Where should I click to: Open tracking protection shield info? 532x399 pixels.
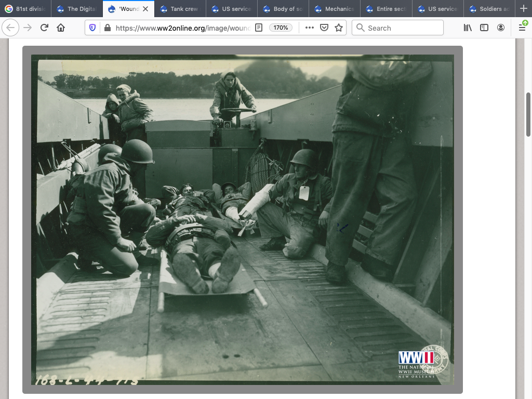[x=93, y=28]
